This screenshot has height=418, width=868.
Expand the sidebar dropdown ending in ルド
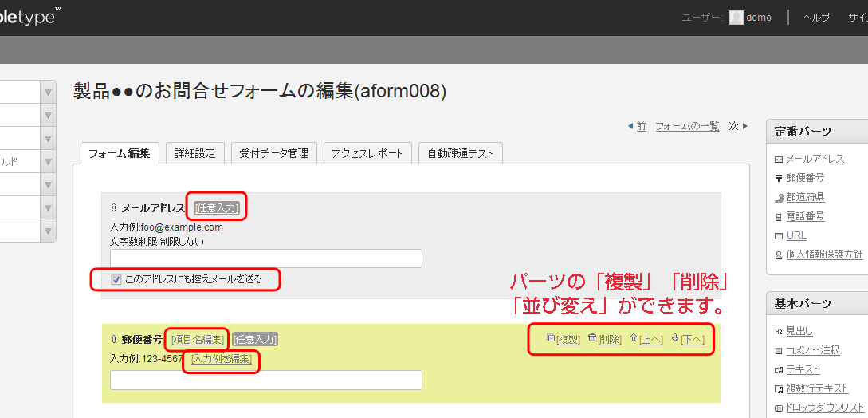(48, 161)
